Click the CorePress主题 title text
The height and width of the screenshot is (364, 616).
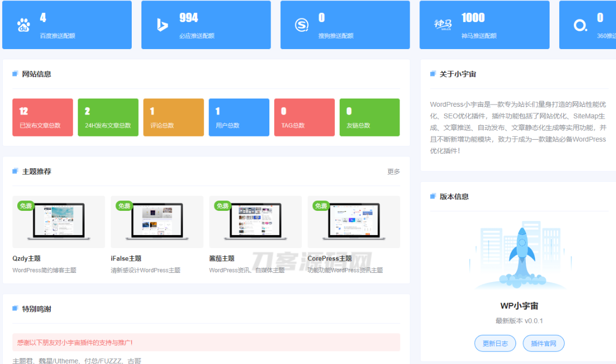[330, 258]
